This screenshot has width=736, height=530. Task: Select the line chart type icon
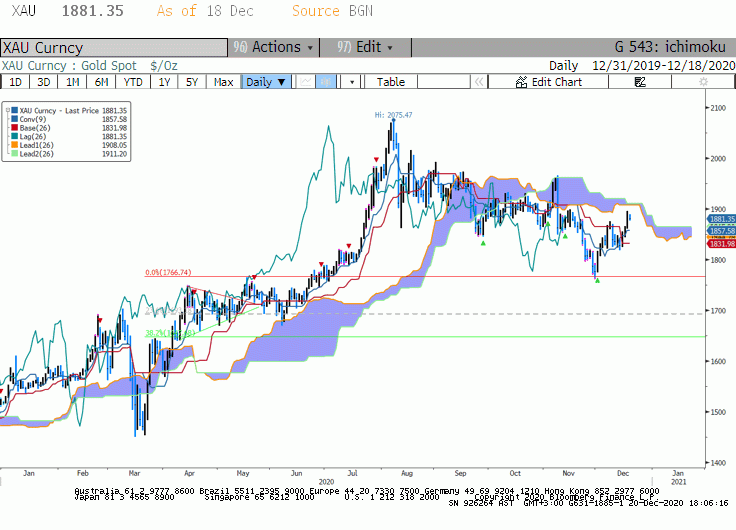tap(306, 82)
